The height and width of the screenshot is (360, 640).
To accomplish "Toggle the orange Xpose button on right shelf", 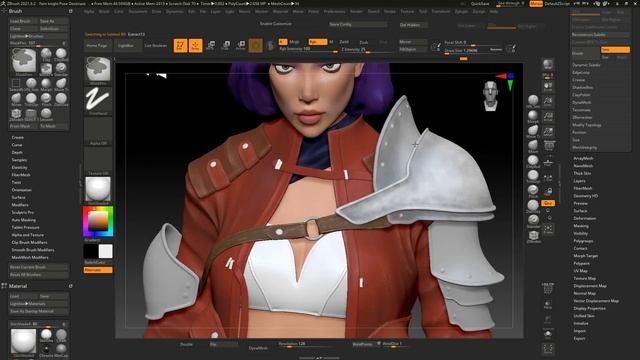I will (x=548, y=203).
